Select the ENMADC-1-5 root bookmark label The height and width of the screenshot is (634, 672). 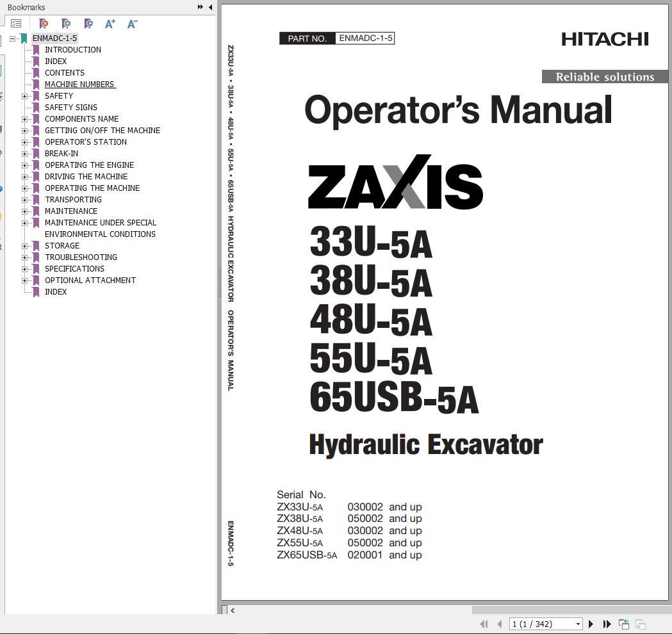[x=55, y=38]
